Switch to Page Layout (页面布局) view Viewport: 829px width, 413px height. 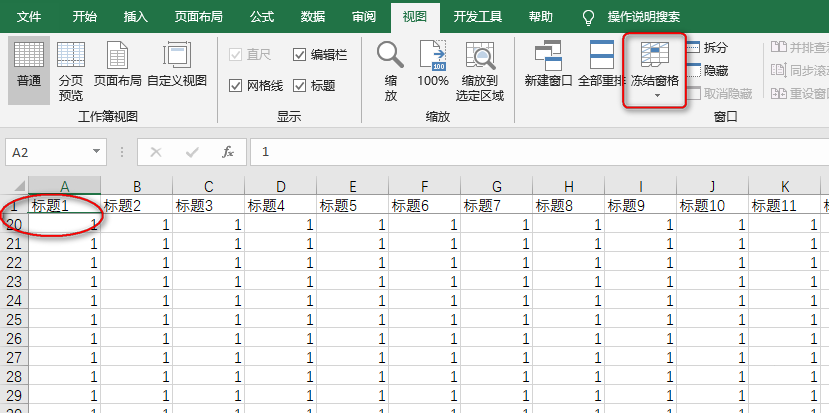117,66
